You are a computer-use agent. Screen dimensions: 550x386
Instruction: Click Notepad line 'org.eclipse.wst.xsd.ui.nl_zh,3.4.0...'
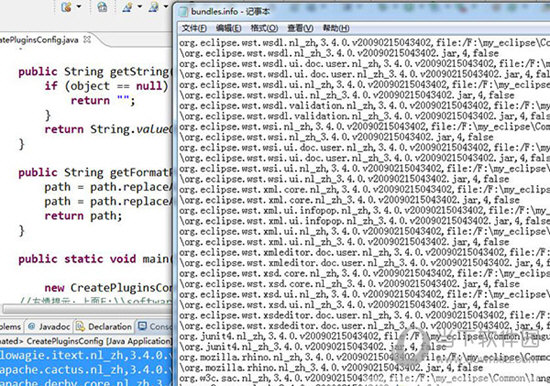pos(364,294)
